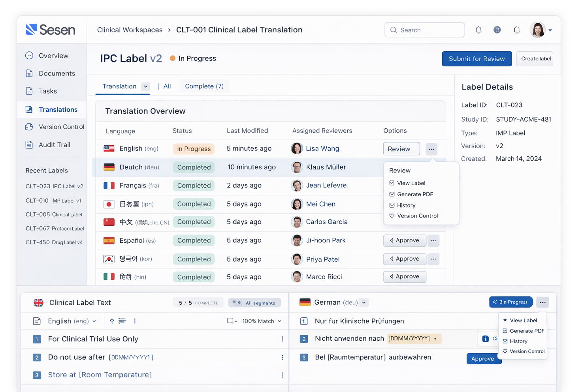Image resolution: width=580 pixels, height=392 pixels.
Task: Approve the Espafiol translation
Action: tap(405, 240)
